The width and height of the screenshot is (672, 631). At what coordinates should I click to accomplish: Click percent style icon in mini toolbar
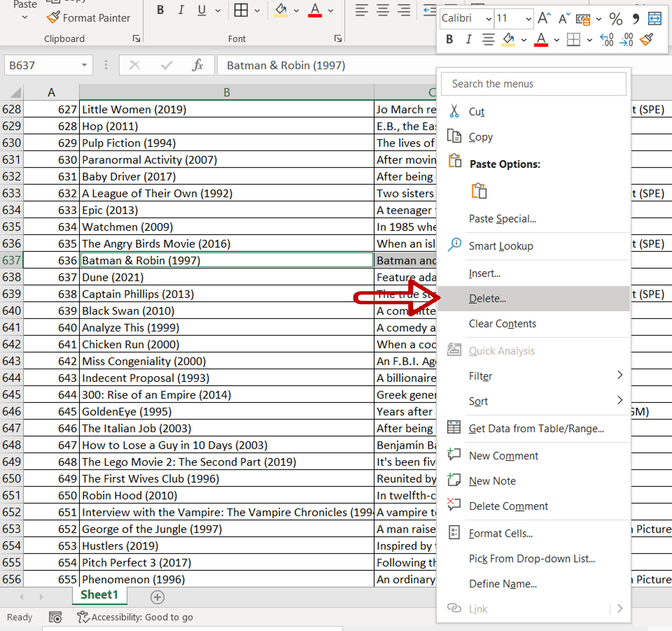pos(615,19)
